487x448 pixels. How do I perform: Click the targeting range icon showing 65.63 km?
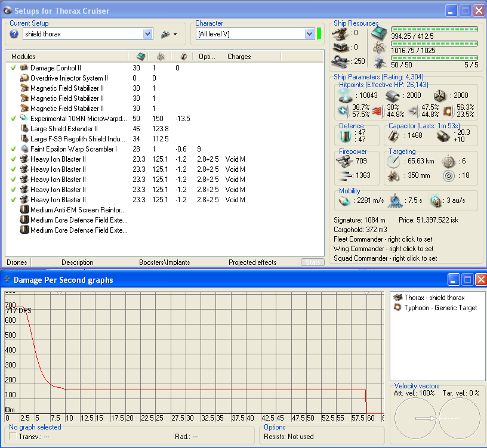click(x=393, y=161)
